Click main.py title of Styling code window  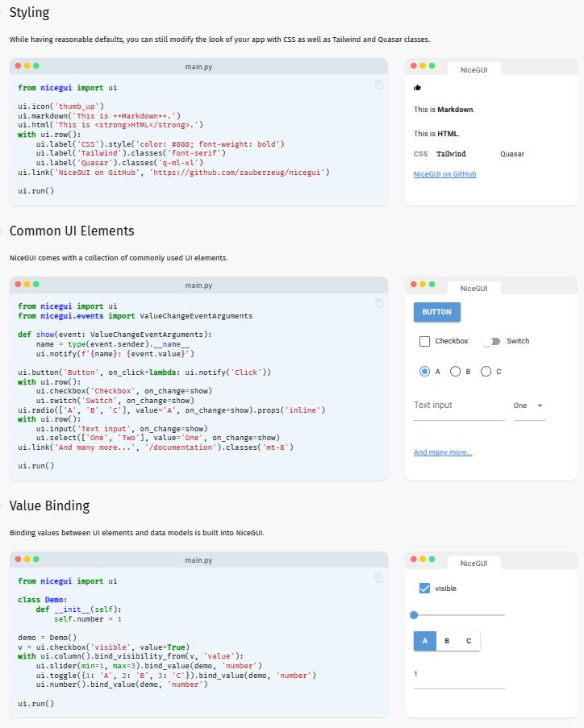pyautogui.click(x=198, y=66)
